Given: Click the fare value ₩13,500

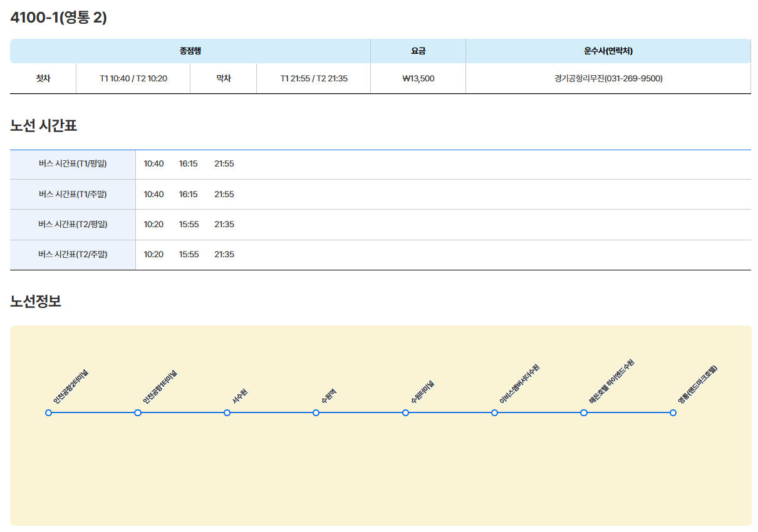Looking at the screenshot, I should click(x=418, y=78).
